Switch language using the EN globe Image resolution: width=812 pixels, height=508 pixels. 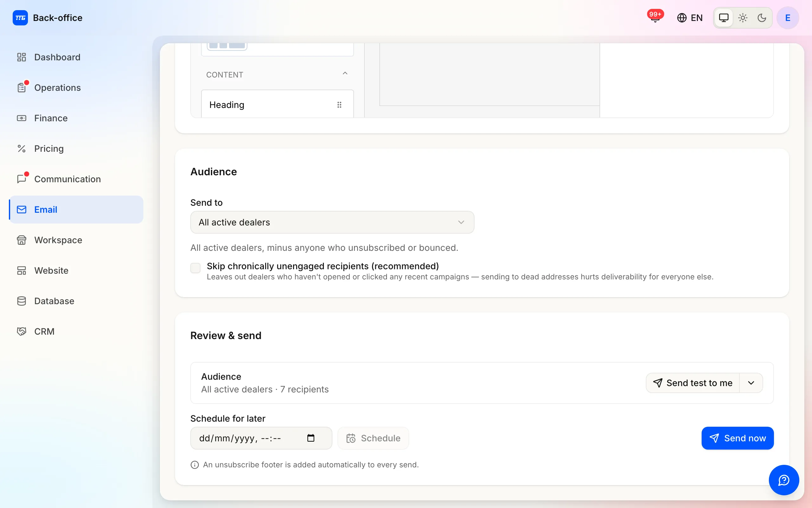pos(690,18)
